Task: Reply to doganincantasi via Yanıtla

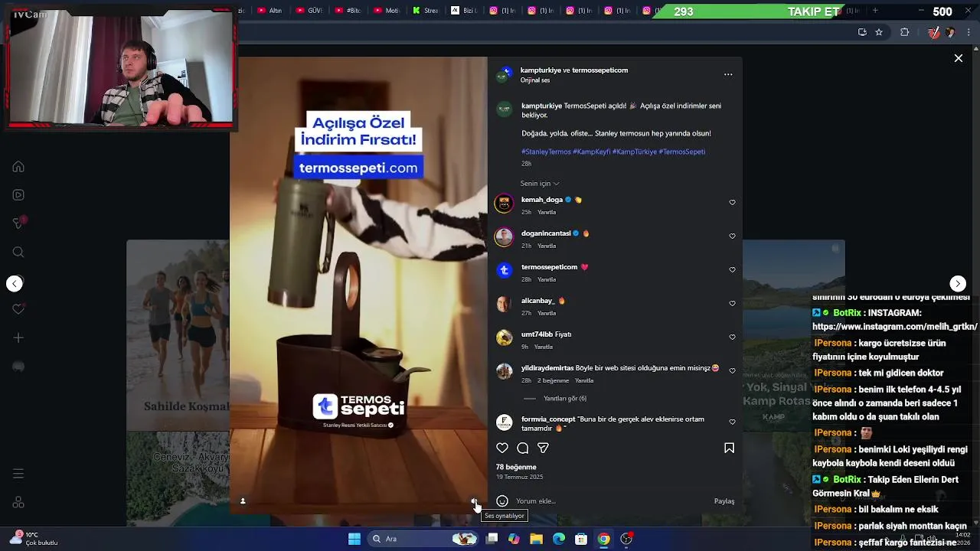Action: pyautogui.click(x=547, y=246)
